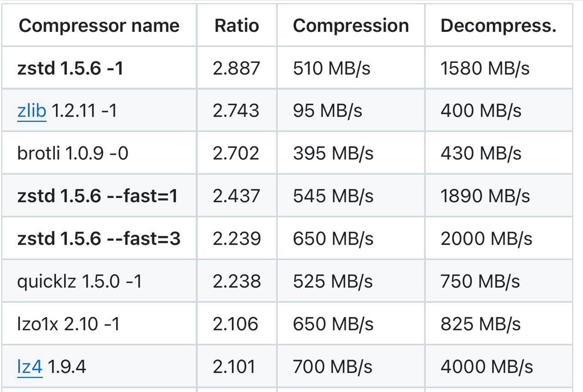The width and height of the screenshot is (583, 392).
Task: Click the 2.887 ratio value
Action: [x=236, y=68]
